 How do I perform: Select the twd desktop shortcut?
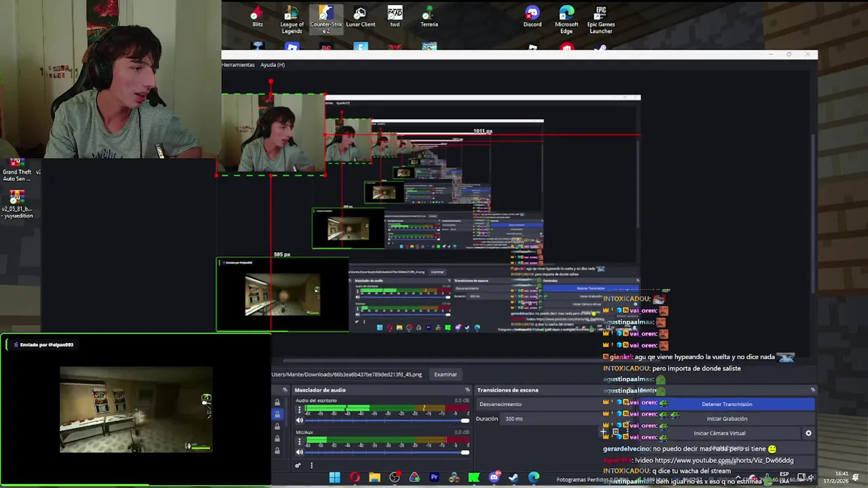(395, 17)
